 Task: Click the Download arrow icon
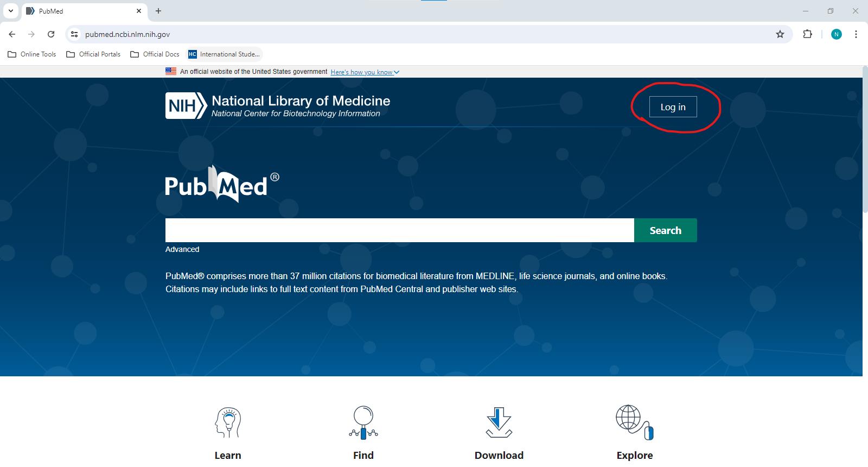click(499, 422)
